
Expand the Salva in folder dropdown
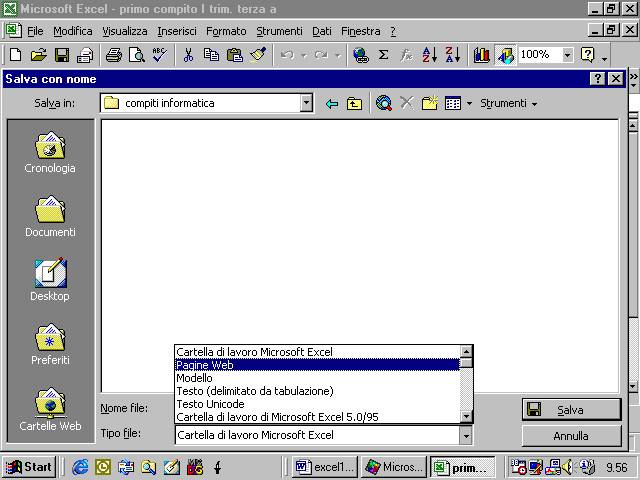pyautogui.click(x=306, y=103)
